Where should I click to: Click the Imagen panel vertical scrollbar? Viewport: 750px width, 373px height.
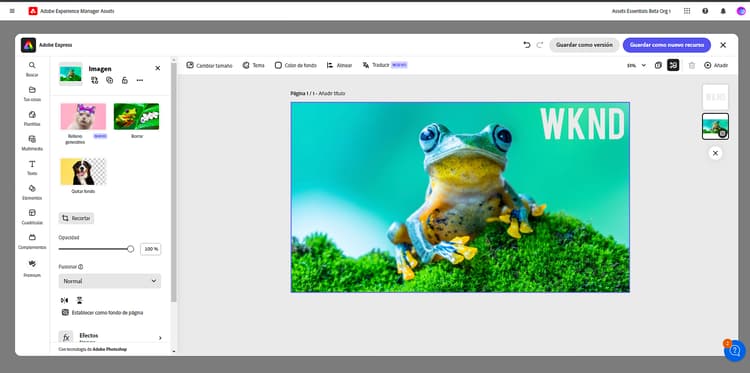tap(174, 182)
